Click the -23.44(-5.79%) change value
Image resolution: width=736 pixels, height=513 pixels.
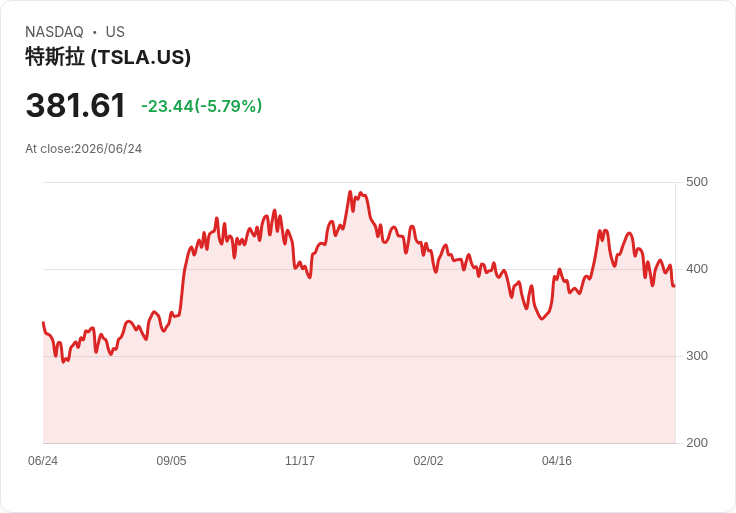tap(201, 106)
